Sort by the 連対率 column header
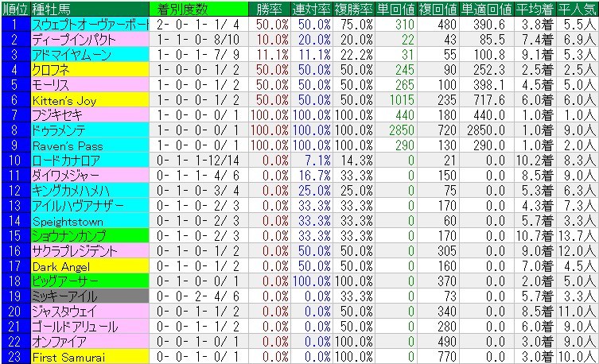 coord(312,9)
